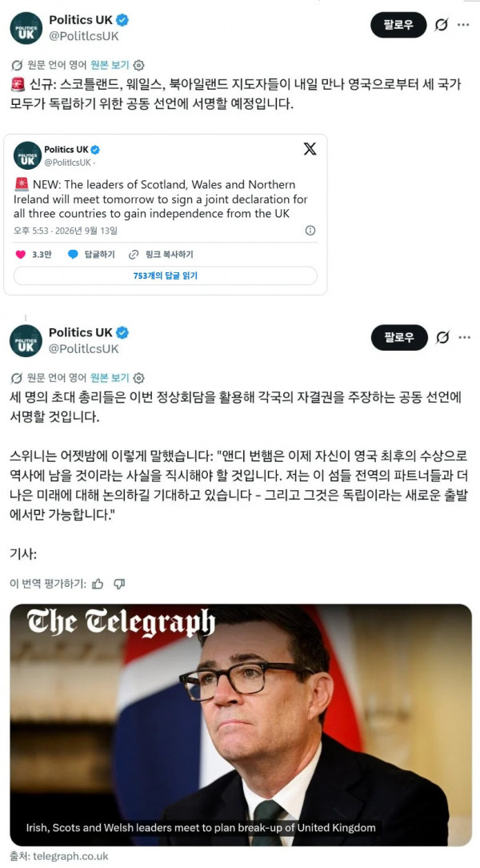Like the embedded tweet via heart icon
The height and width of the screenshot is (868, 480).
click(x=21, y=255)
